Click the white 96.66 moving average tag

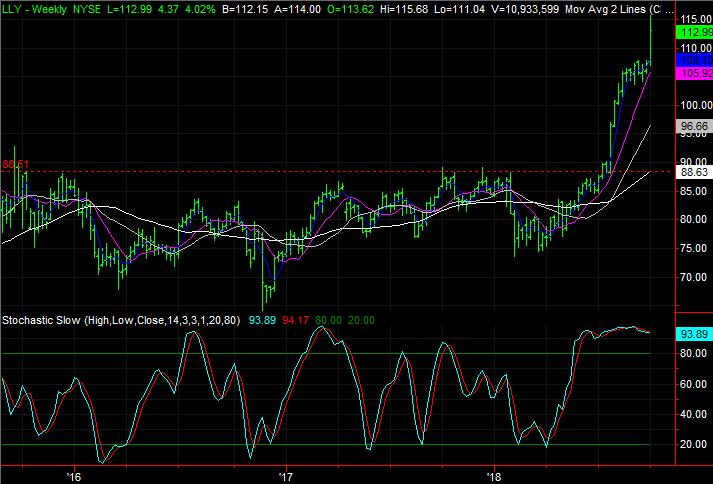(x=693, y=127)
